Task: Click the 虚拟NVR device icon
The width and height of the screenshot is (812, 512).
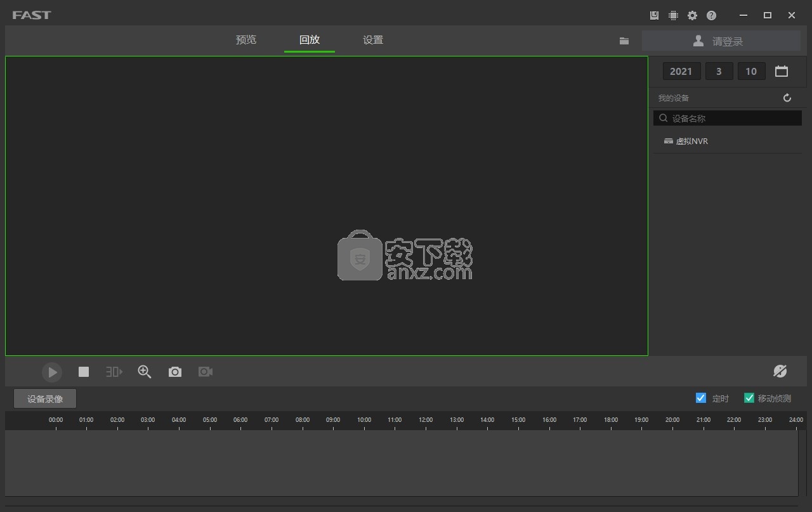Action: click(x=668, y=141)
